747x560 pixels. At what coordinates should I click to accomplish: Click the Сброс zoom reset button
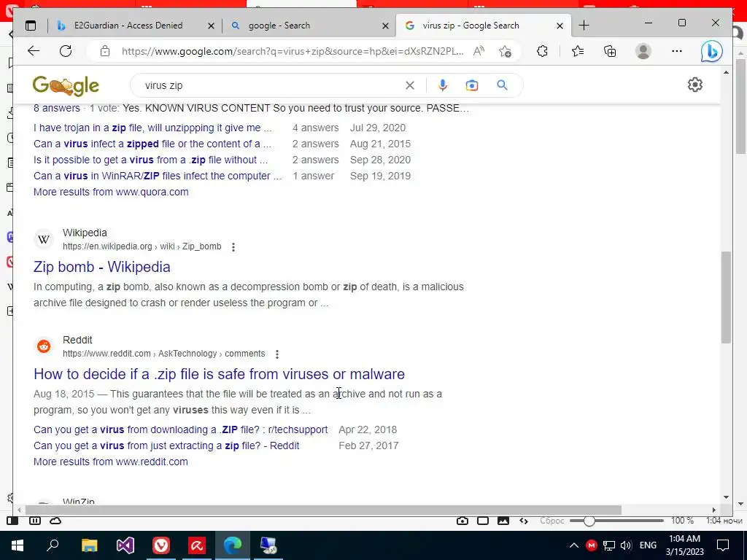(x=551, y=521)
